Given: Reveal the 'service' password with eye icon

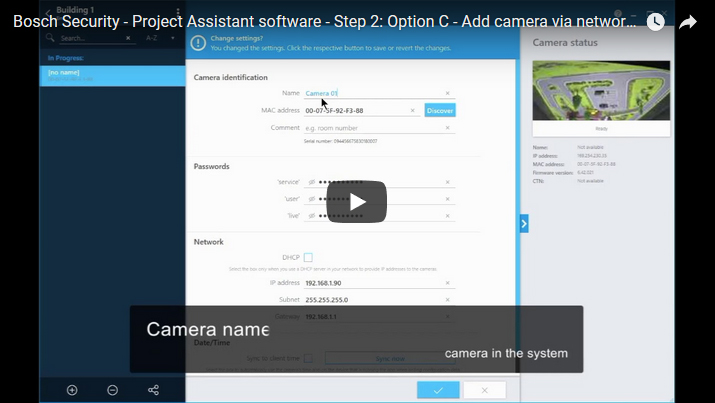Looking at the screenshot, I should (312, 183).
